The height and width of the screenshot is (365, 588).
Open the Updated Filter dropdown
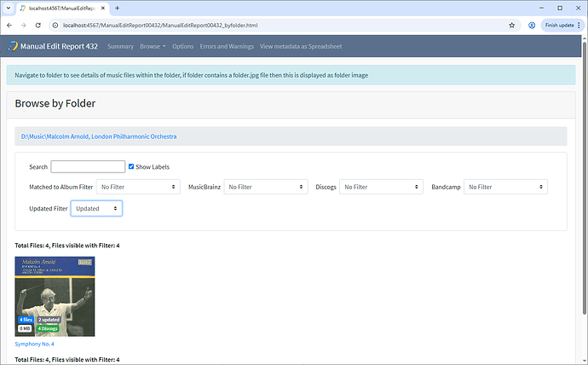click(96, 209)
